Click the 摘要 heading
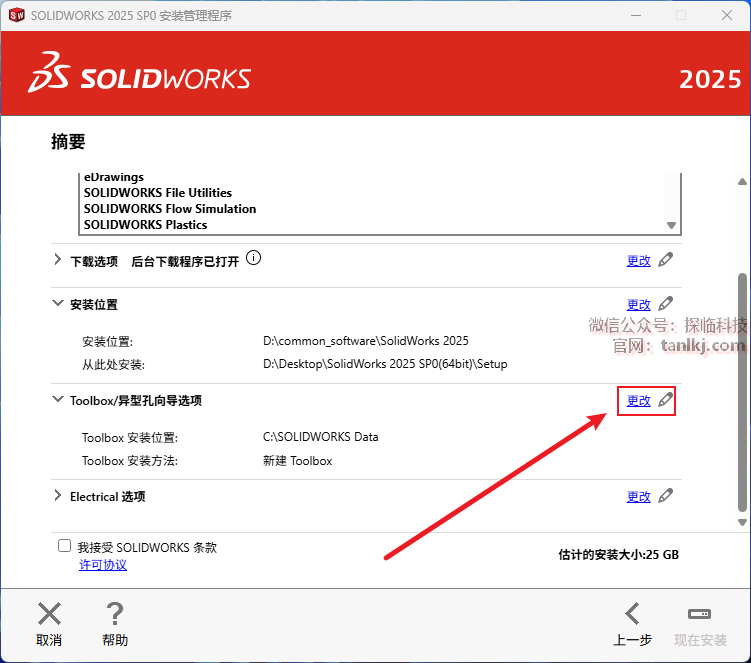 click(68, 142)
